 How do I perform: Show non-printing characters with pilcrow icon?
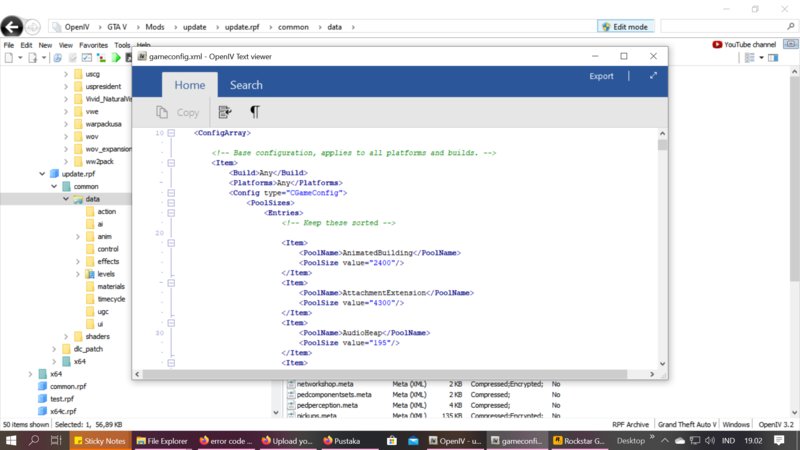pyautogui.click(x=254, y=113)
